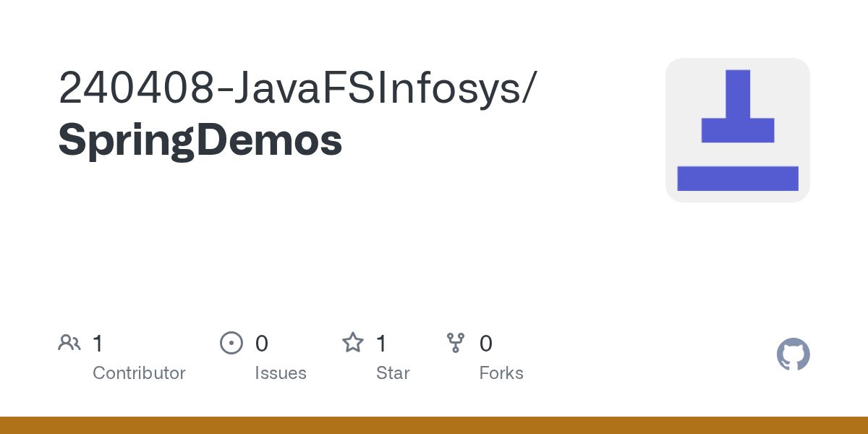
Task: Select the forks count number 0
Action: (x=486, y=343)
